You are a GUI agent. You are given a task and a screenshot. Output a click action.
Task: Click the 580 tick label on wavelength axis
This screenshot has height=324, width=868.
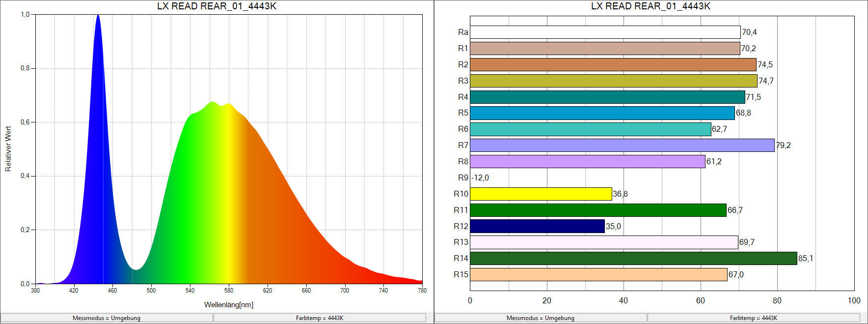coord(229,291)
